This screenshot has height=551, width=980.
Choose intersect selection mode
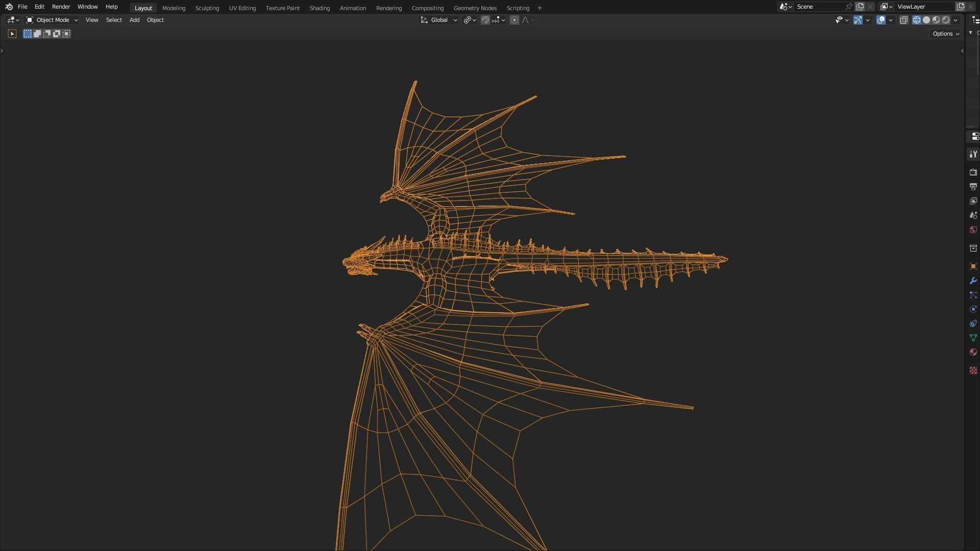(66, 34)
